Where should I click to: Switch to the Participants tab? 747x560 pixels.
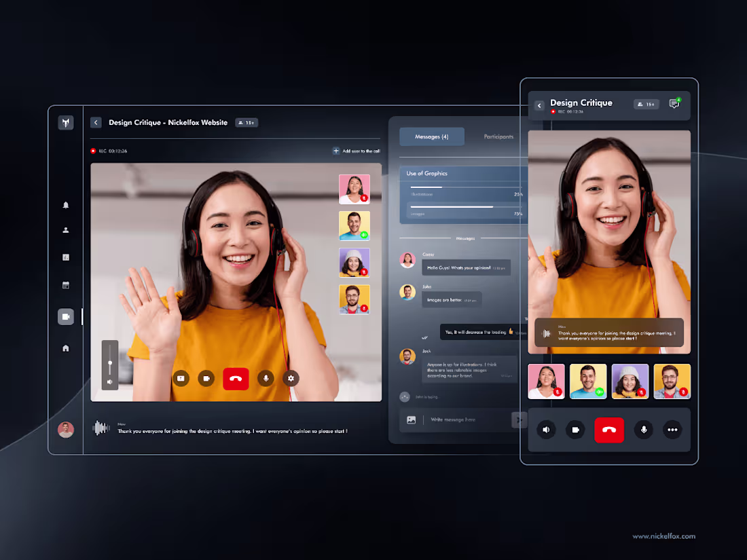pyautogui.click(x=498, y=136)
